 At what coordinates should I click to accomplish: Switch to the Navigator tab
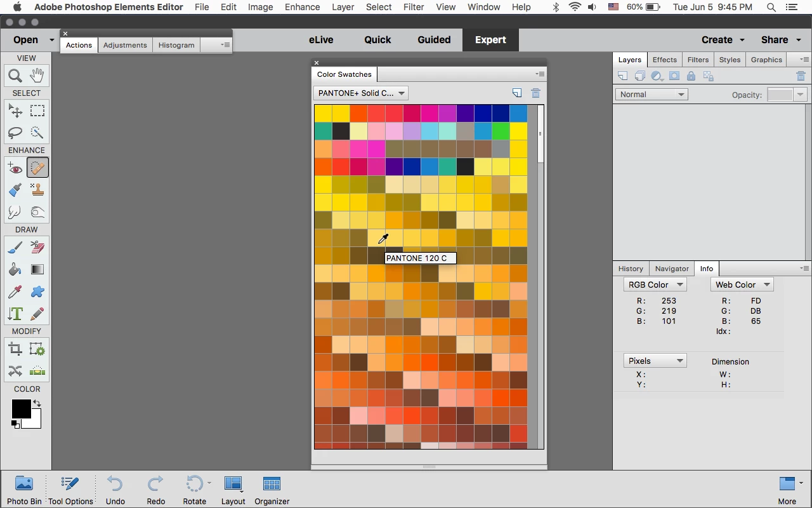(x=672, y=269)
